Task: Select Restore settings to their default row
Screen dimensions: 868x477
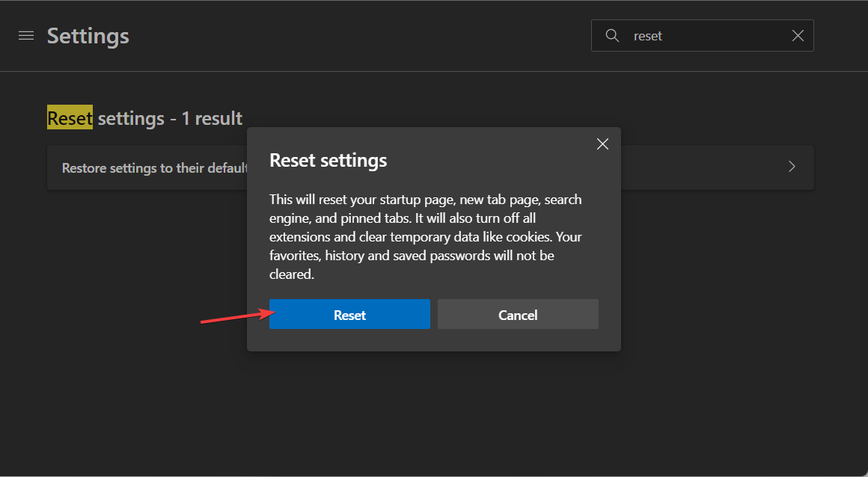Action: (430, 167)
